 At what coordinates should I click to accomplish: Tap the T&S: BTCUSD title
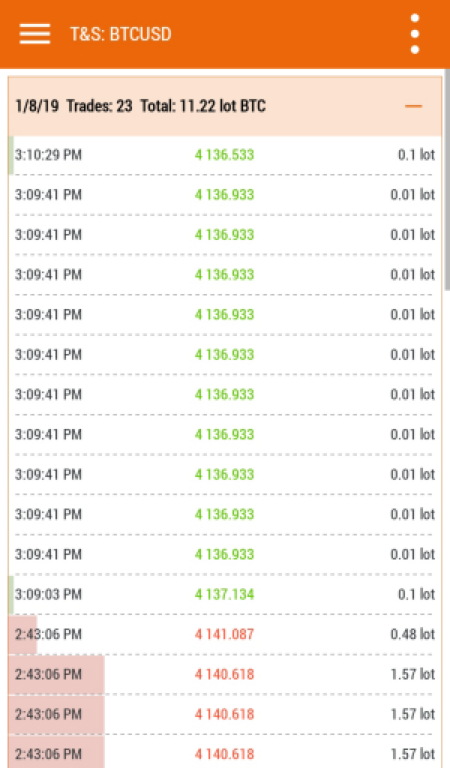[x=120, y=34]
